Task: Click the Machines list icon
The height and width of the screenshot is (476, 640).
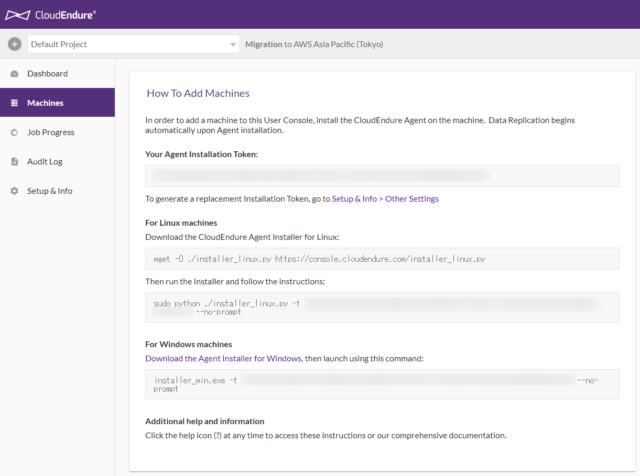Action: pos(14,103)
